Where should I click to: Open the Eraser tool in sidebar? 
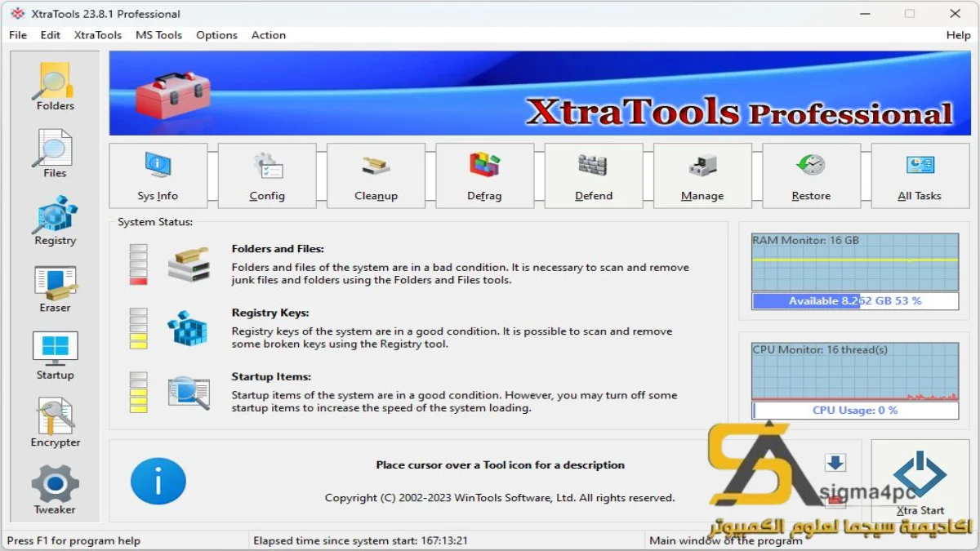pyautogui.click(x=55, y=289)
